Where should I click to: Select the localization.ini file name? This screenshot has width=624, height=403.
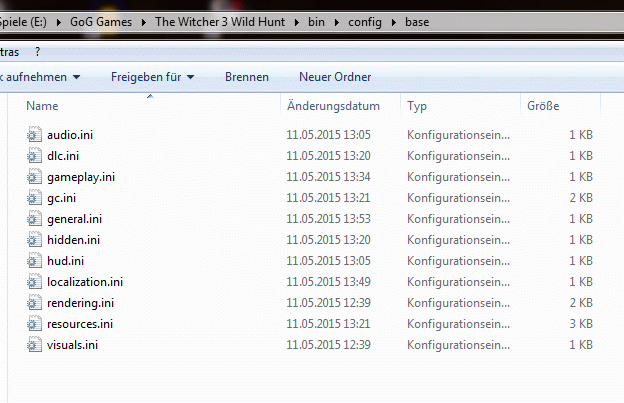point(85,282)
